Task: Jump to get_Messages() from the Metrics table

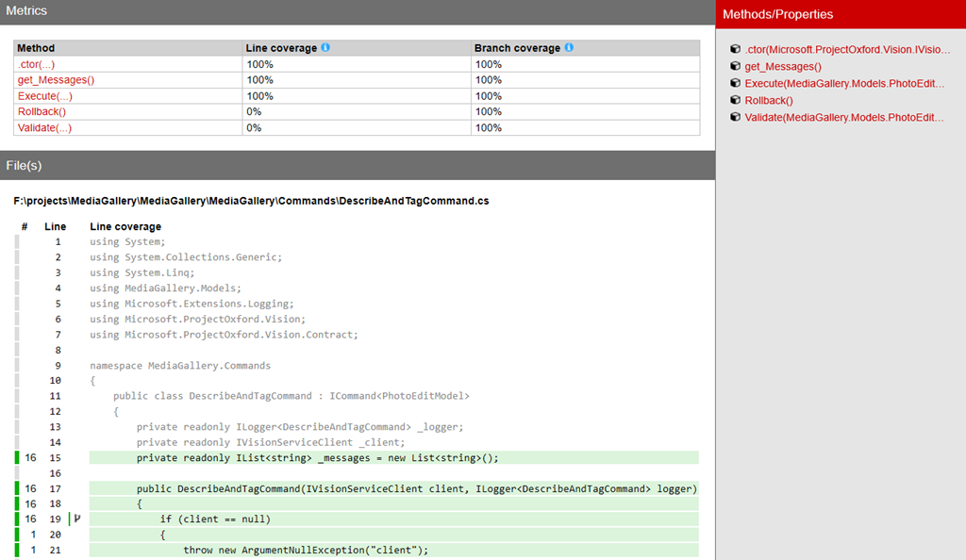Action: click(56, 80)
